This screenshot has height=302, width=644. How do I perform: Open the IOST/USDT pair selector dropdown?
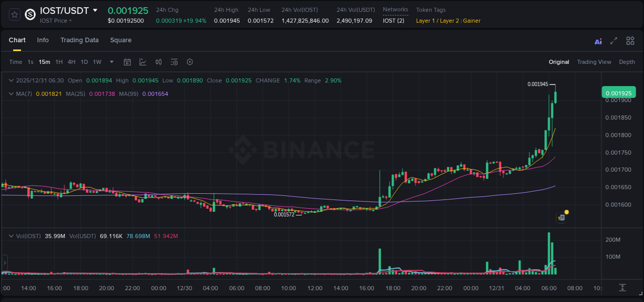(x=95, y=10)
